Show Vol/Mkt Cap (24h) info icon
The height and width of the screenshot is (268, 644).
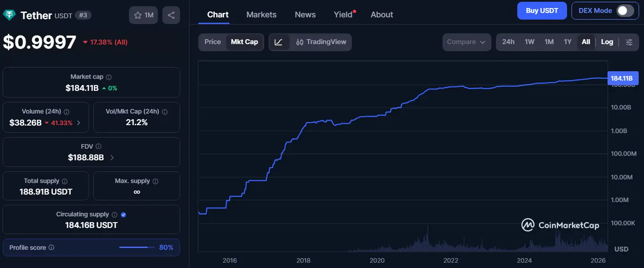coord(165,112)
